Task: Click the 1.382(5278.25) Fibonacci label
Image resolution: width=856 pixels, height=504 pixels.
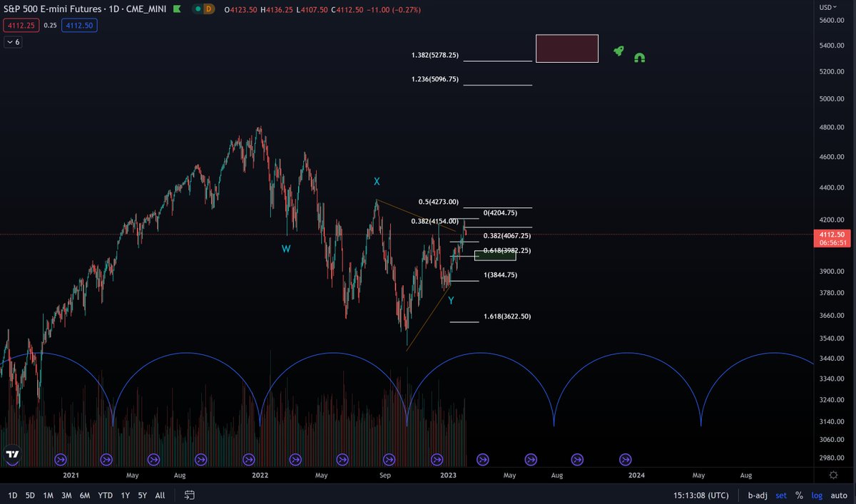Action: (x=436, y=55)
